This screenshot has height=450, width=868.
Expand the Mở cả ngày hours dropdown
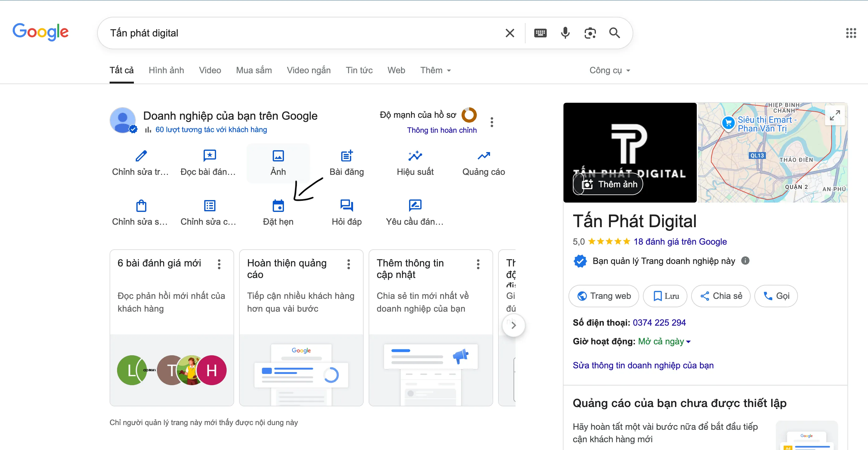click(x=664, y=341)
